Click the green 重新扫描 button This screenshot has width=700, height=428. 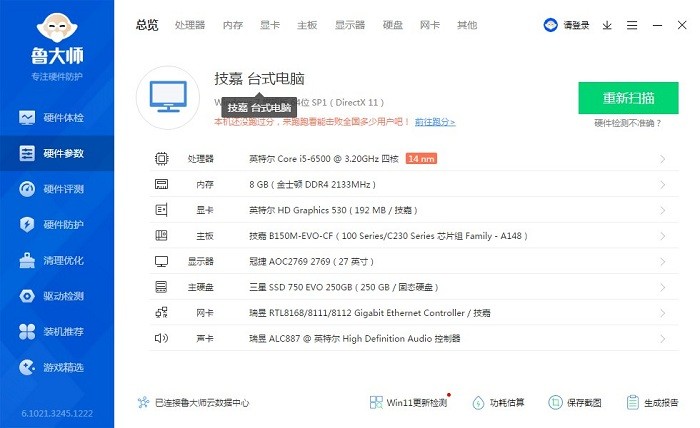[628, 98]
